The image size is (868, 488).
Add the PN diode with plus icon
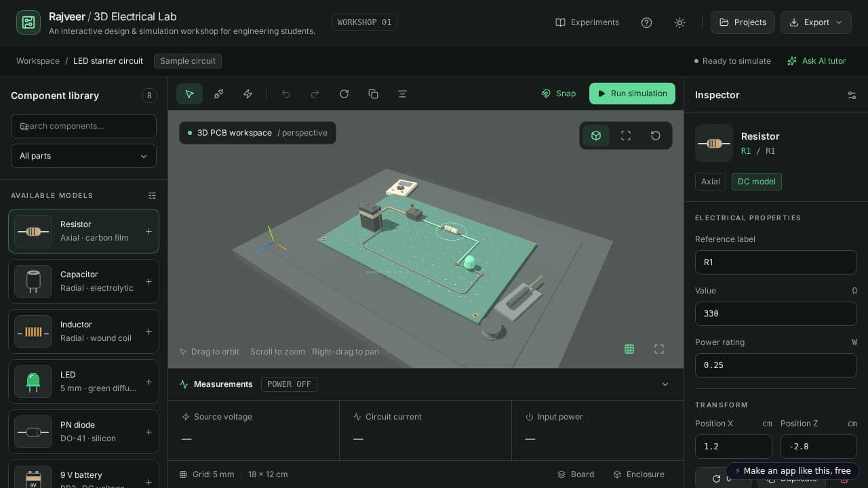coord(149,432)
